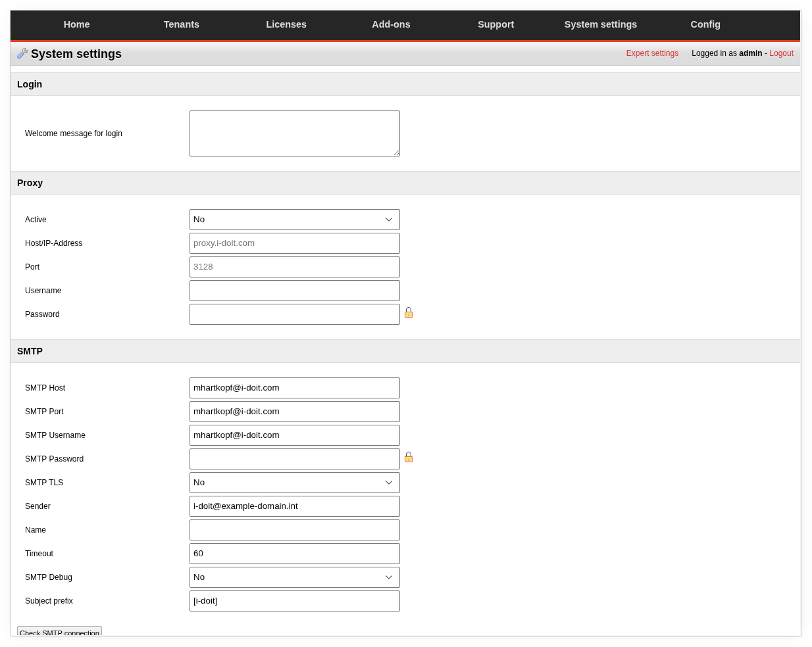This screenshot has width=812, height=647.
Task: Click the lock icon next to SMTP Password
Action: [x=409, y=458]
